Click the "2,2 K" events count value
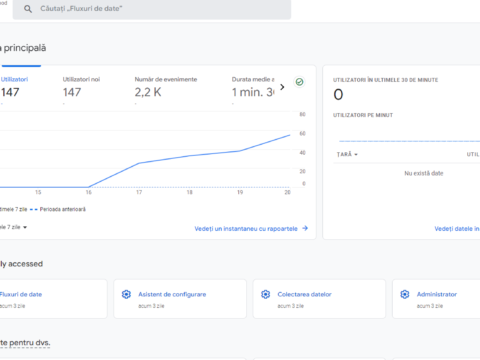This screenshot has height=360, width=480. 148,92
